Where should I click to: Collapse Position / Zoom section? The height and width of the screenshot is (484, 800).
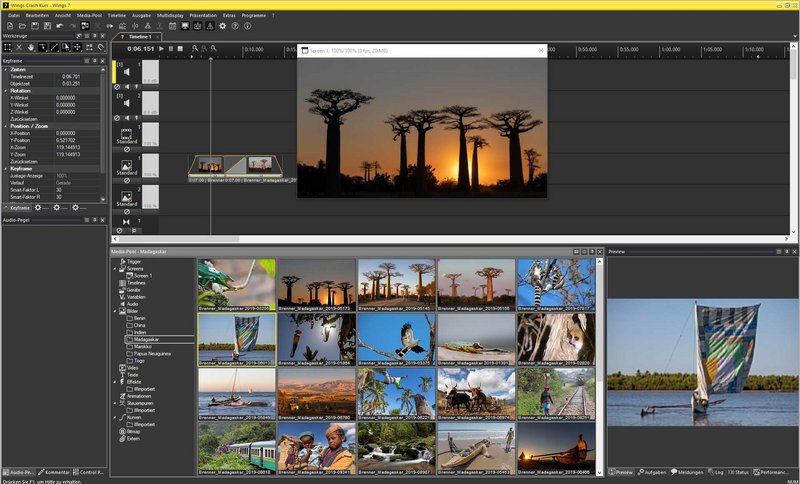[x=6, y=125]
